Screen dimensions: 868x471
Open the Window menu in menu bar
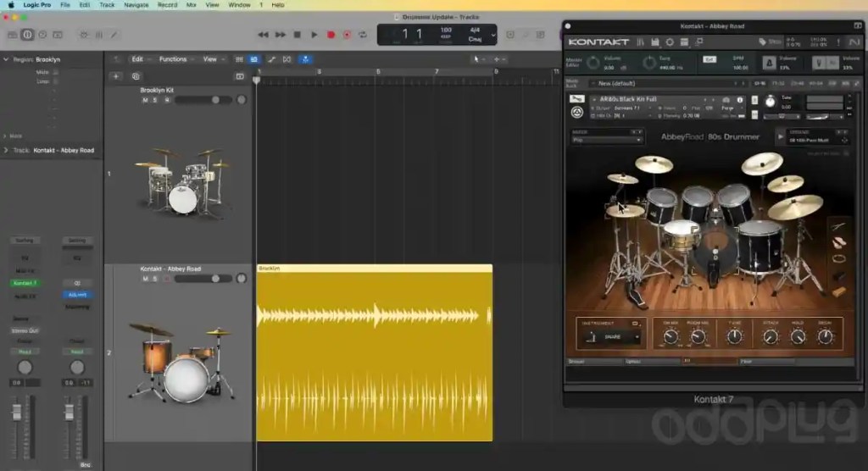(x=239, y=5)
